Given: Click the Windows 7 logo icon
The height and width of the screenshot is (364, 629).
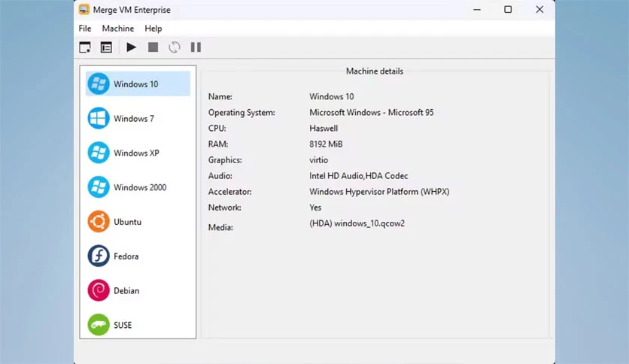Looking at the screenshot, I should (x=99, y=118).
